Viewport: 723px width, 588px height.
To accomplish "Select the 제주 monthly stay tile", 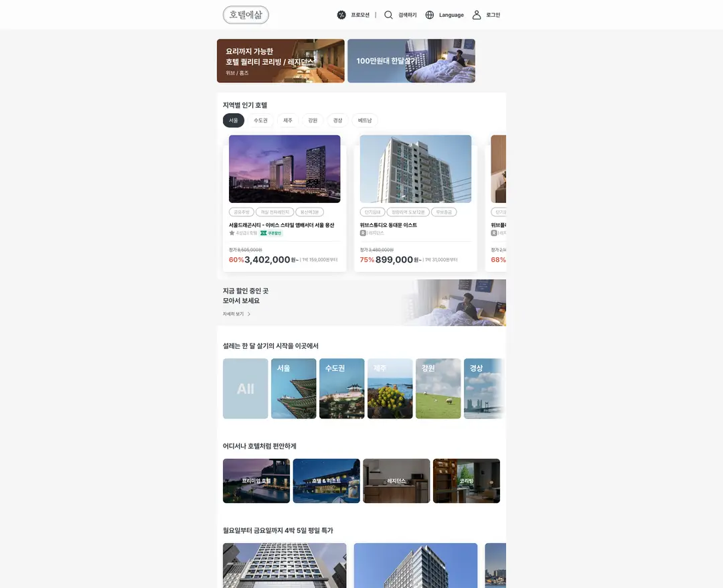I will (390, 389).
